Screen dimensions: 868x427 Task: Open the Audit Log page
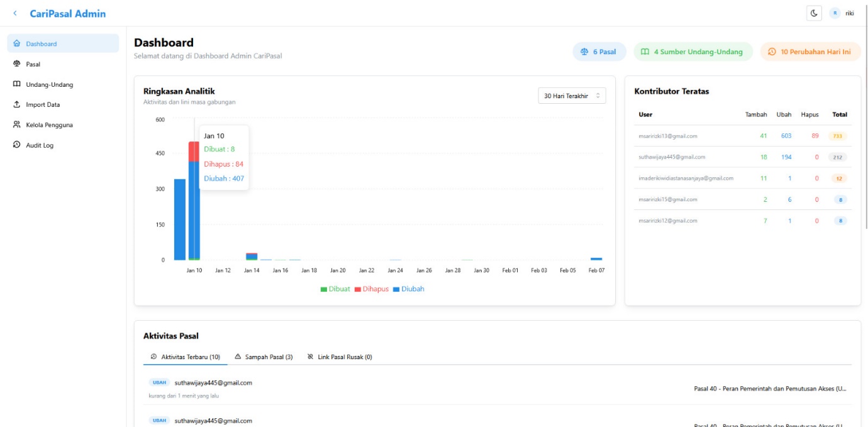(63, 145)
